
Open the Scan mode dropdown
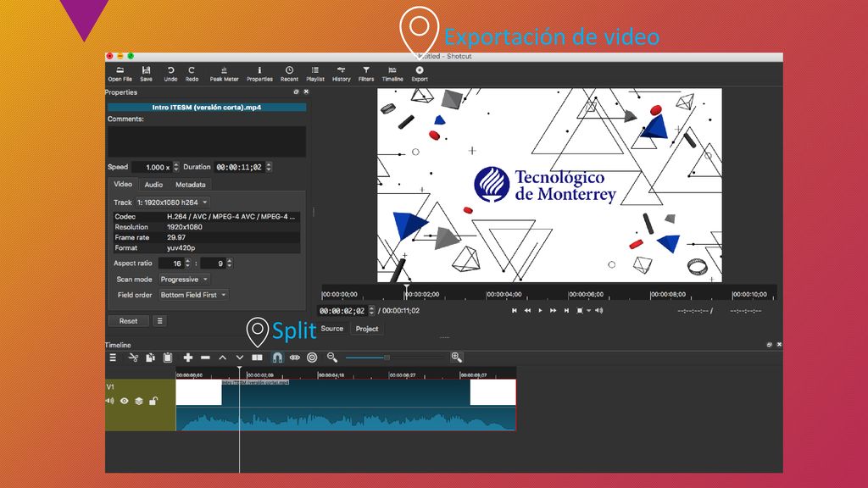coord(184,280)
